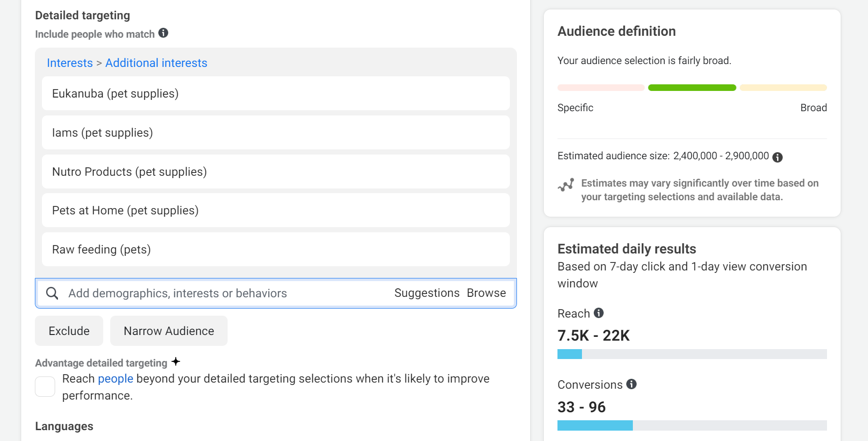
Task: Click the Broad label under the meter
Action: pos(813,107)
